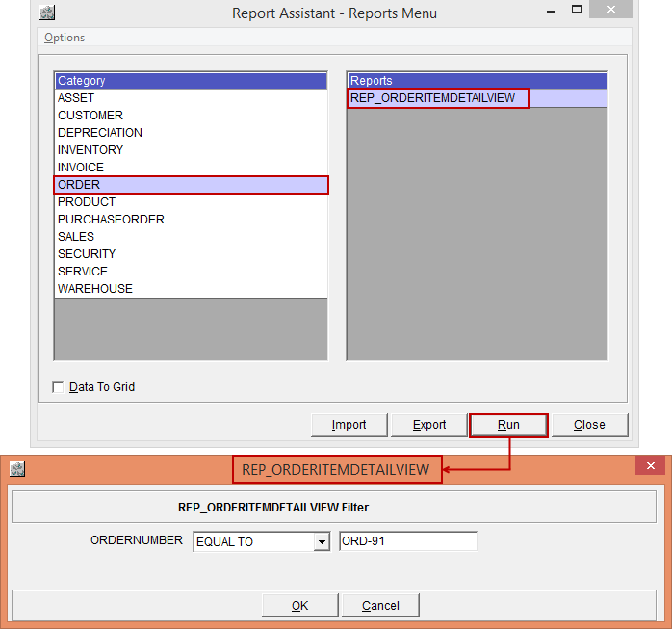Image resolution: width=672 pixels, height=629 pixels.
Task: Open the Options menu
Action: [x=65, y=38]
